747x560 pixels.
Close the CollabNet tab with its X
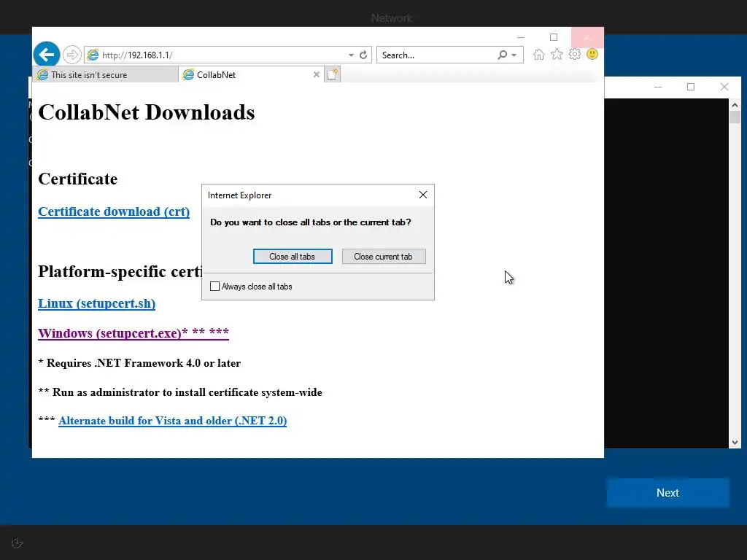317,75
